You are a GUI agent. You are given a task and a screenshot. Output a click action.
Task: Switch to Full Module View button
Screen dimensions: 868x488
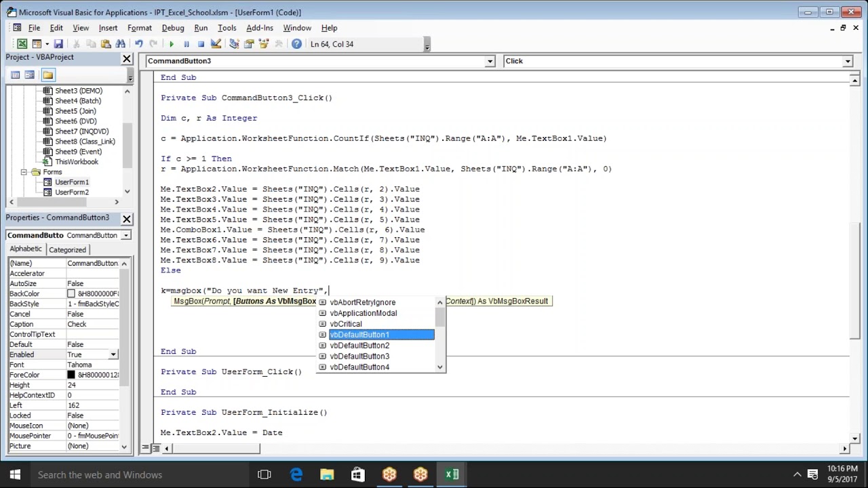(x=156, y=448)
